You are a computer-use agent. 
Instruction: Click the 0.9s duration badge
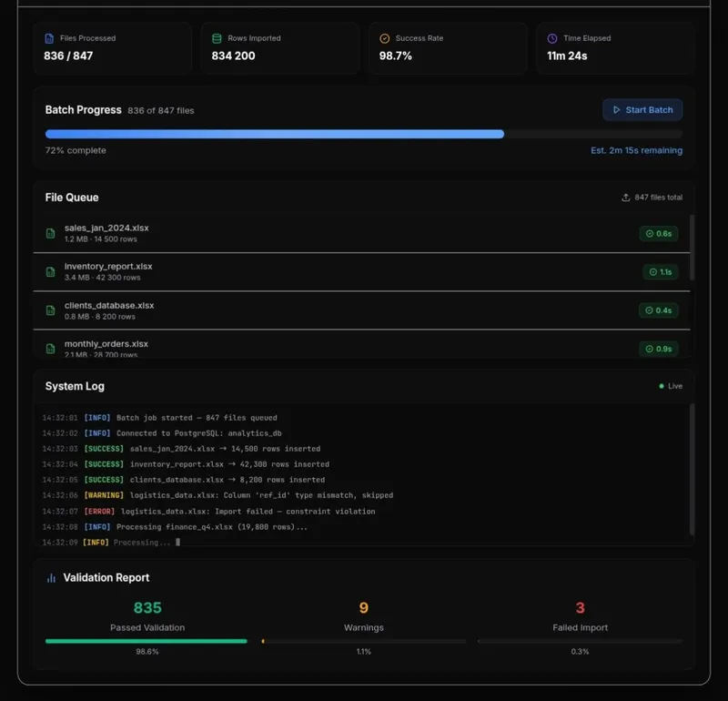(x=658, y=349)
